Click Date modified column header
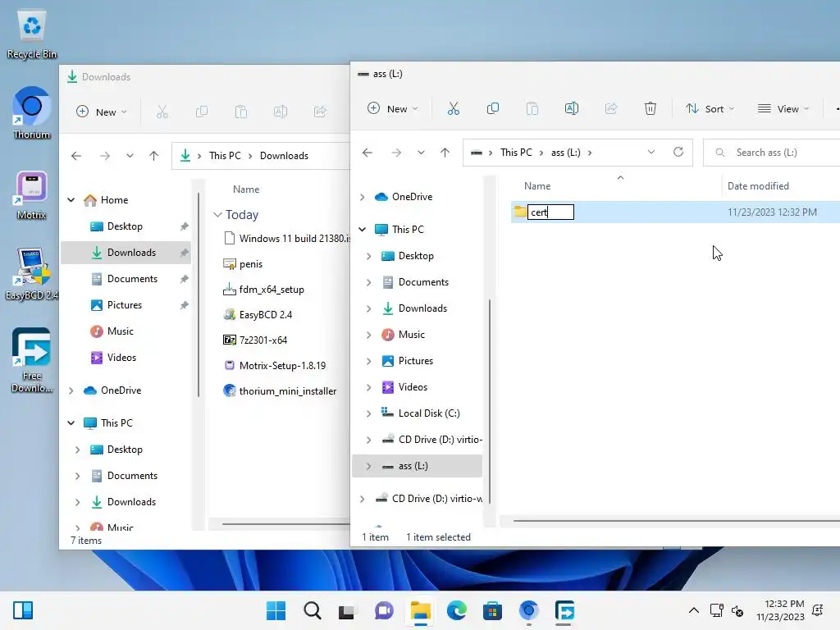This screenshot has width=840, height=630. coord(758,186)
